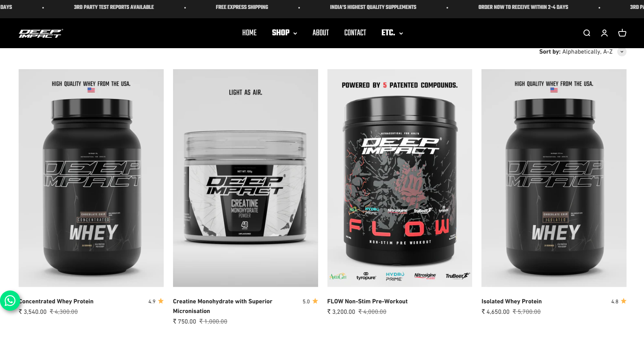The width and height of the screenshot is (644, 341).
Task: Click the Deep Impact header logo
Action: (41, 33)
